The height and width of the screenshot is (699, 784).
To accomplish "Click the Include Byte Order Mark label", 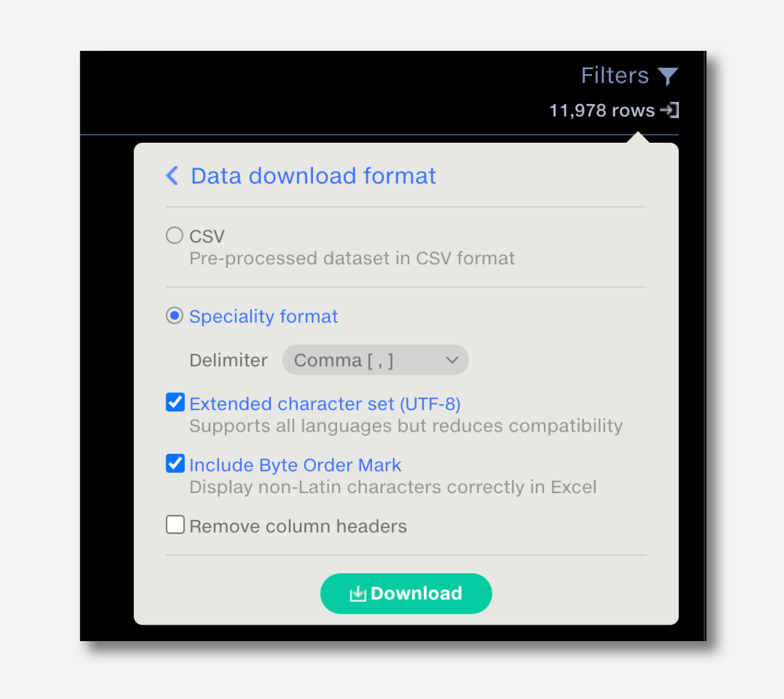I will pos(295,465).
